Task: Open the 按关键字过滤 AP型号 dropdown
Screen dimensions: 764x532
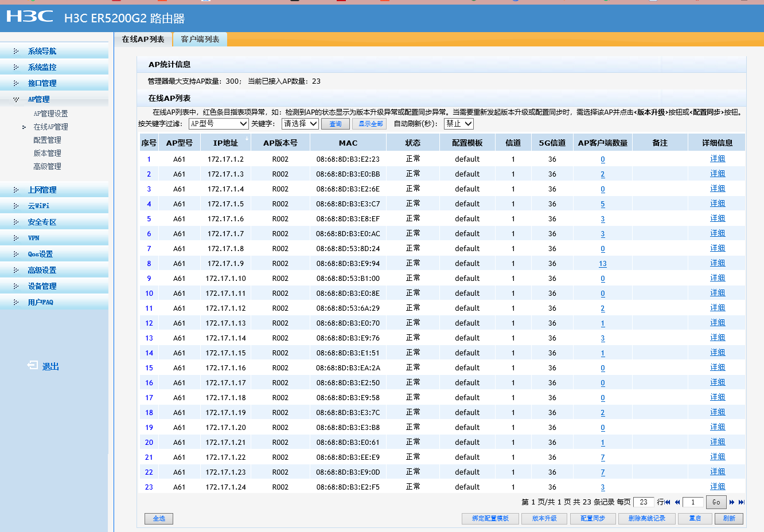Action: (219, 124)
